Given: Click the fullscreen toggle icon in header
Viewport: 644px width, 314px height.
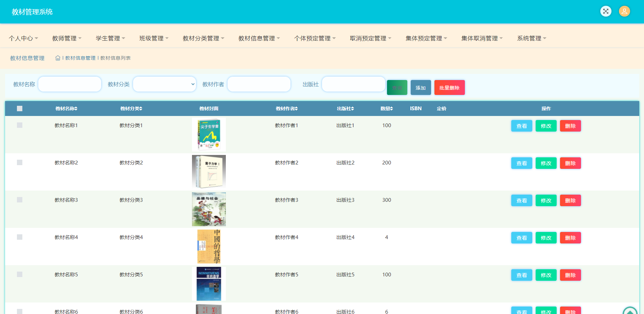Looking at the screenshot, I should [605, 11].
